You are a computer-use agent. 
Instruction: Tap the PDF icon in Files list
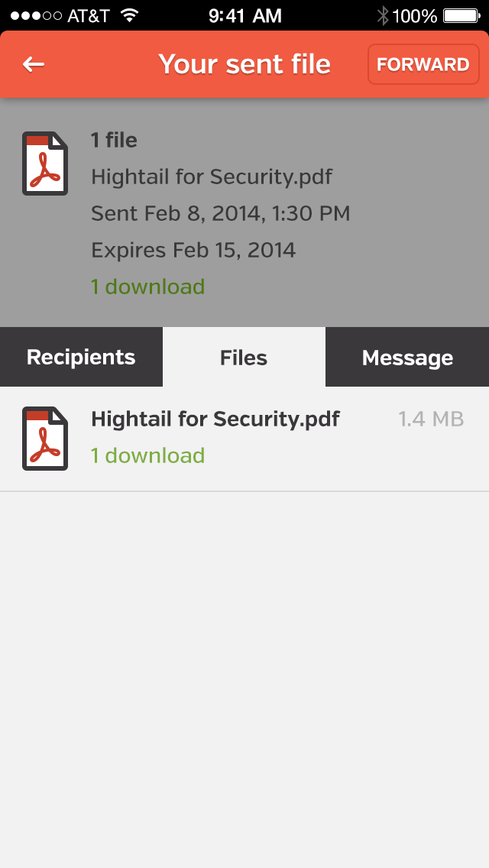tap(44, 438)
